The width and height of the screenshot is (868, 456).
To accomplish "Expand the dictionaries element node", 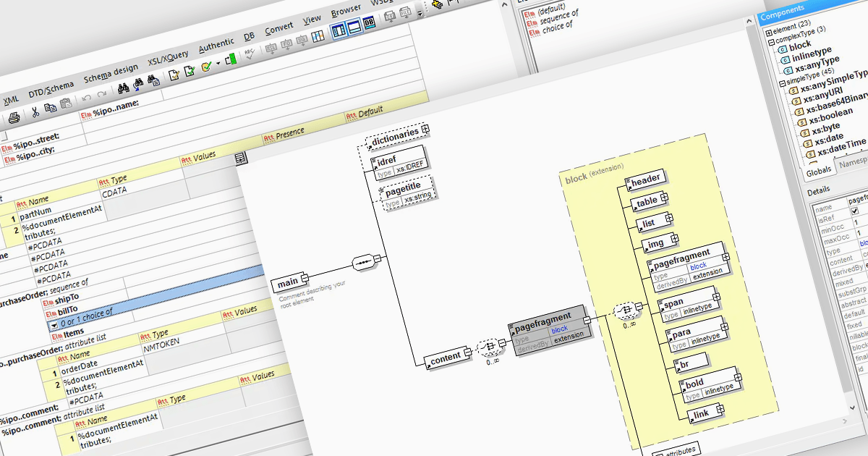I will (426, 130).
